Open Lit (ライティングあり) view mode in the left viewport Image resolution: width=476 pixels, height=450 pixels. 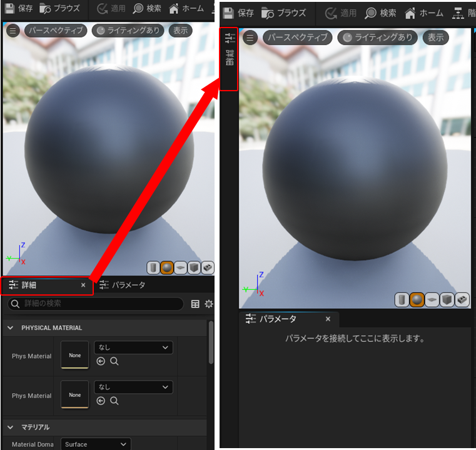(x=128, y=31)
